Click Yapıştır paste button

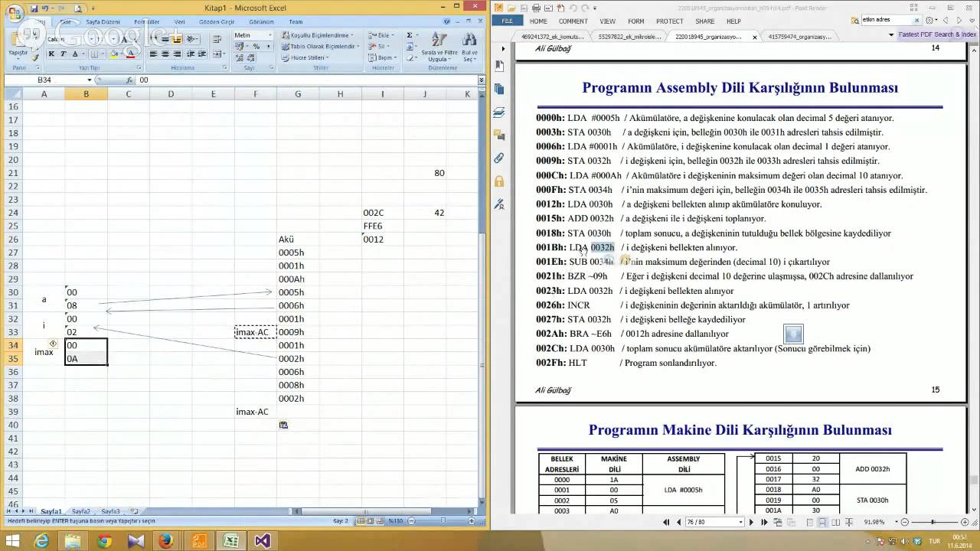click(17, 47)
